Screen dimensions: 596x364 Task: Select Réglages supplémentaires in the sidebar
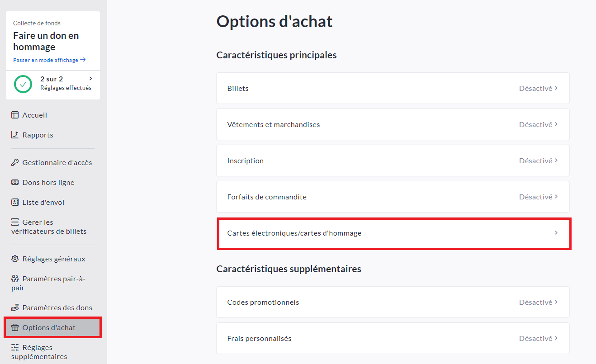[x=39, y=352]
